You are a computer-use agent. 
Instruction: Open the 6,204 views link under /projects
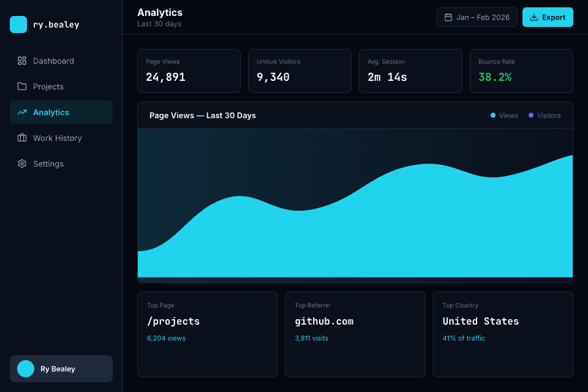click(166, 338)
